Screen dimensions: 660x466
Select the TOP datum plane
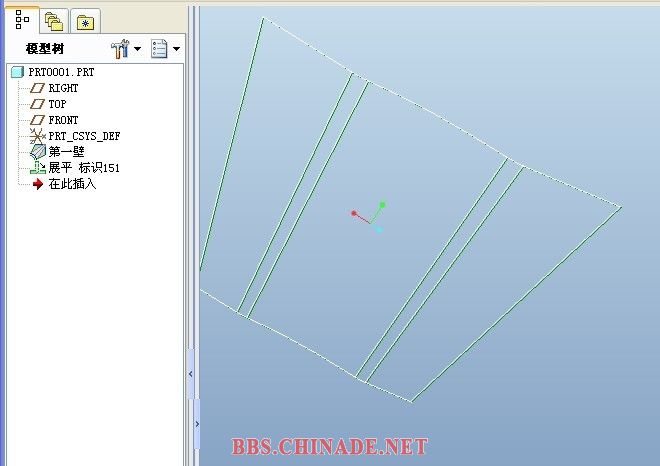pyautogui.click(x=57, y=104)
